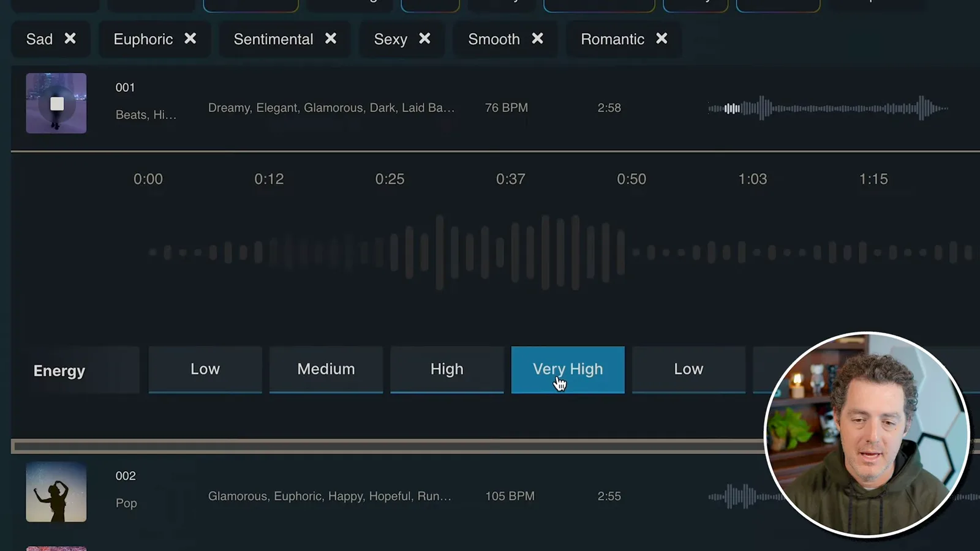Click the horizontal scrollbar below Energy row

click(x=388, y=446)
